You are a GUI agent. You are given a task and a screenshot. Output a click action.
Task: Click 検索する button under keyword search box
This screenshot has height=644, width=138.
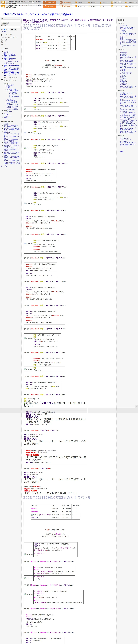5,23
